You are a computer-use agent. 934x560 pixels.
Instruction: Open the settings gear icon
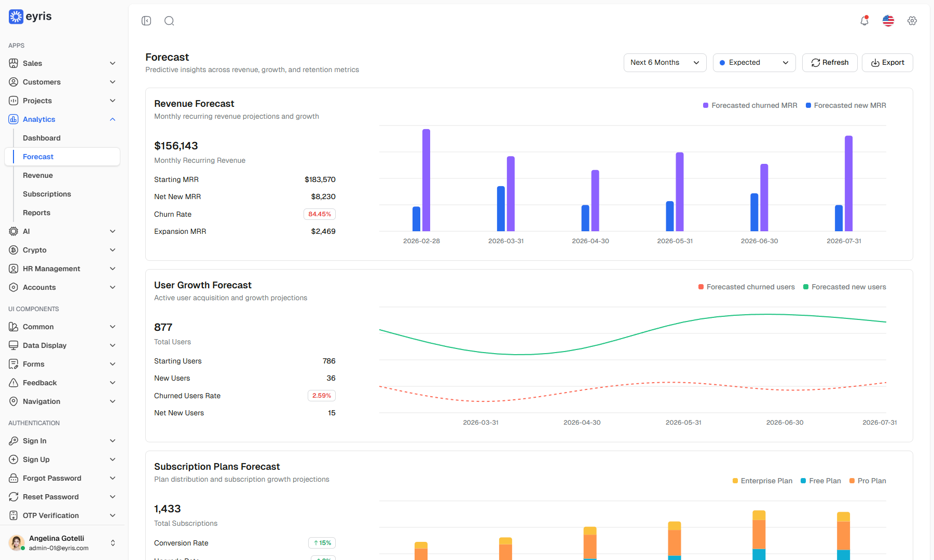912,21
